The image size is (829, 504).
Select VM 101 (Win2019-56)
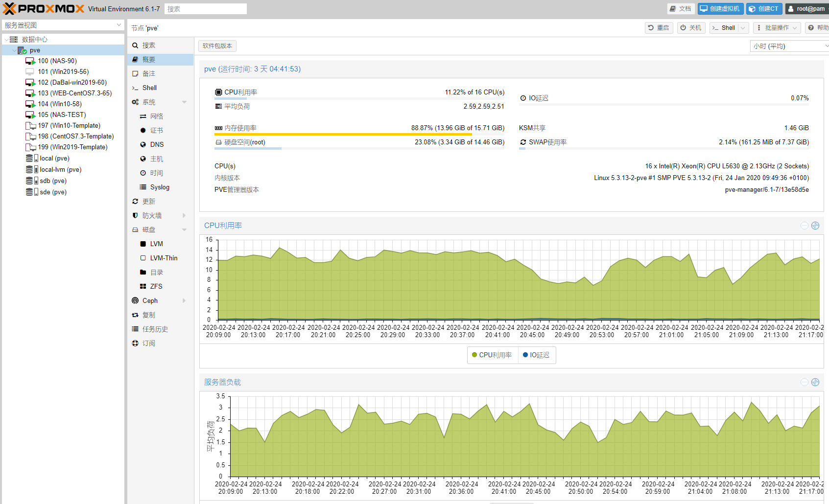point(63,72)
